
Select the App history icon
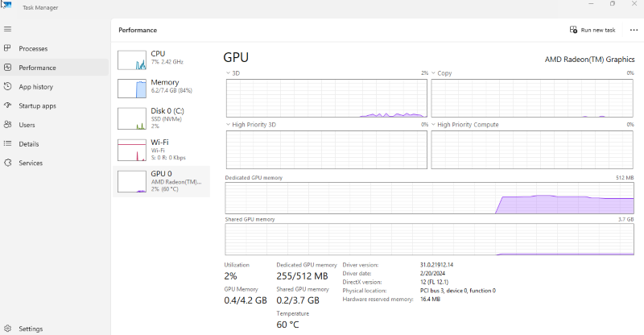point(8,87)
